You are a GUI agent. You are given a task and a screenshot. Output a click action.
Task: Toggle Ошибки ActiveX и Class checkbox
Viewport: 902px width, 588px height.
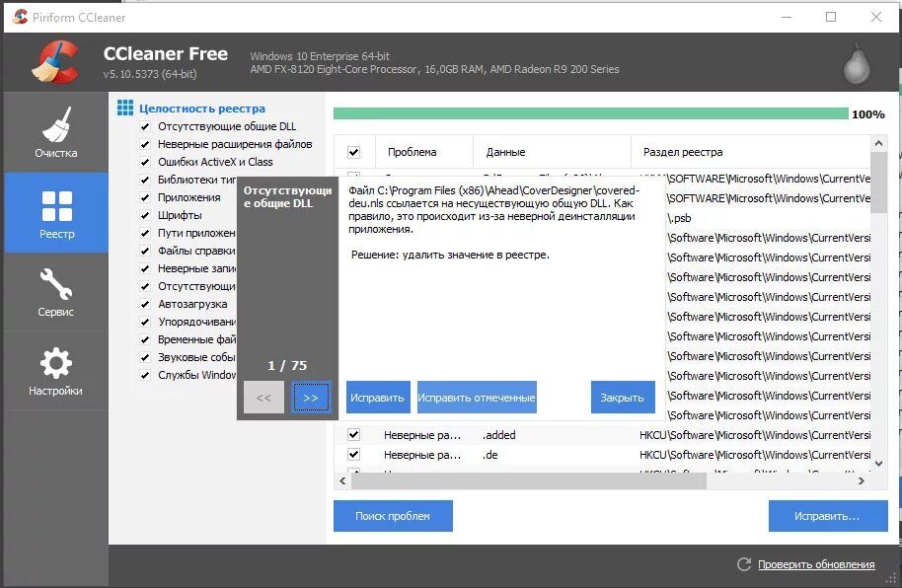click(x=145, y=162)
